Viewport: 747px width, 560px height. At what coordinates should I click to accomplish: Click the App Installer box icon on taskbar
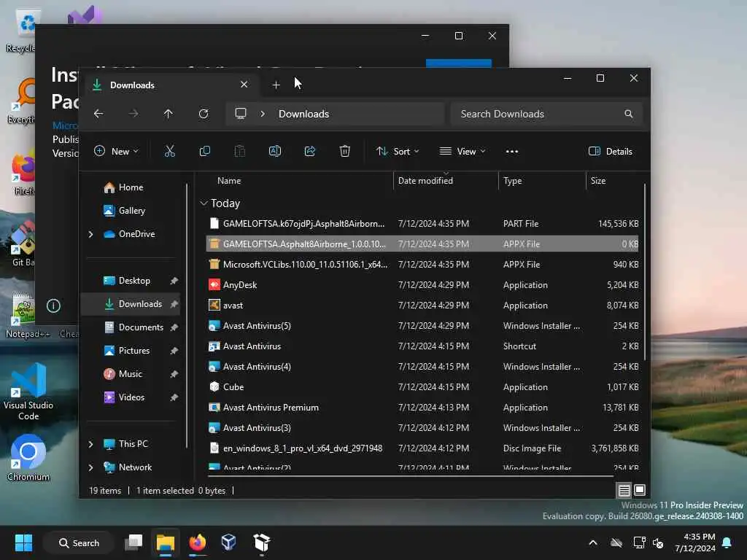click(262, 542)
